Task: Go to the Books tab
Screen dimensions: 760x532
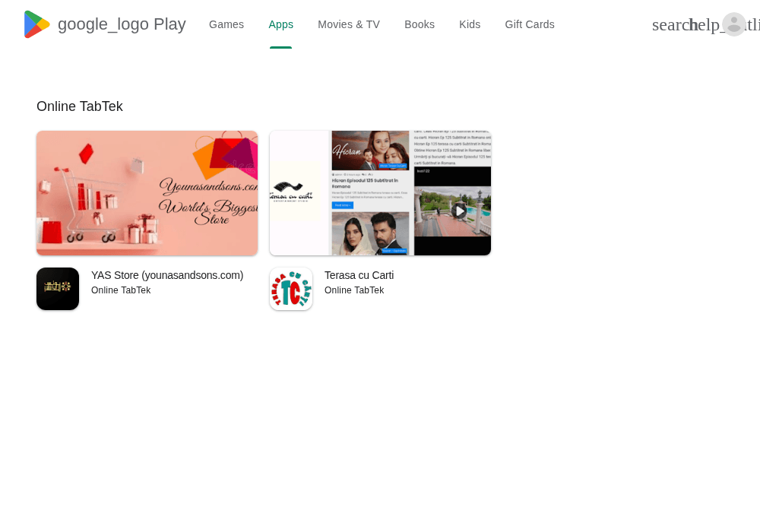Action: pos(420,24)
